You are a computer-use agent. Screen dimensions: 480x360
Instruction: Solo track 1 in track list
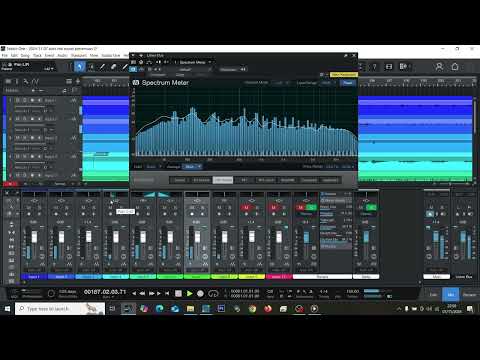coord(25,100)
